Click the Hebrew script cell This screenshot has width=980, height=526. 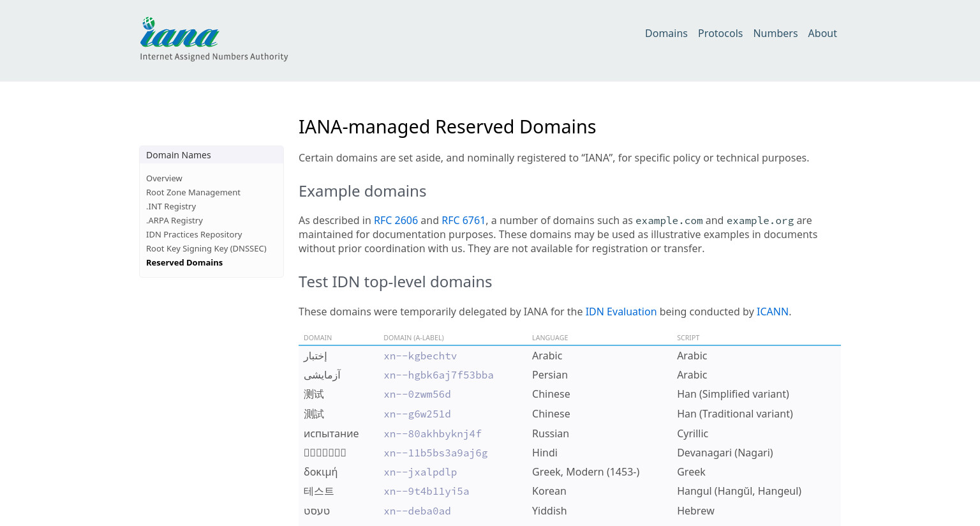click(x=695, y=511)
